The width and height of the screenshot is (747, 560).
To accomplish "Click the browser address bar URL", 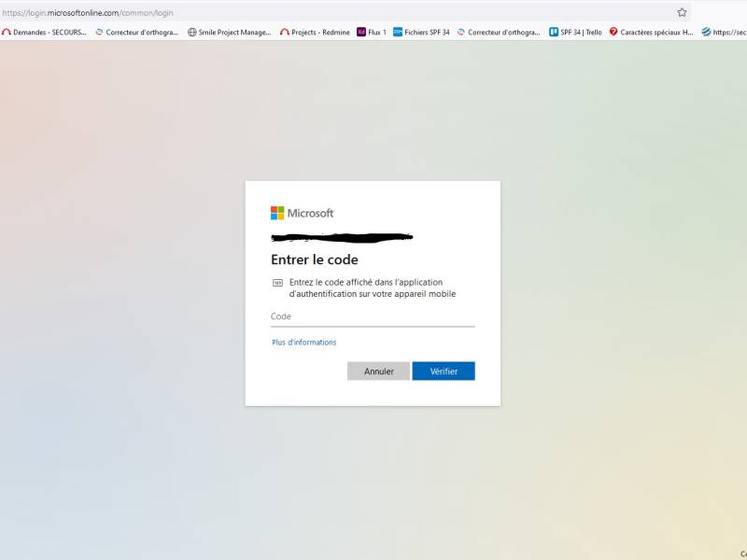I will click(x=88, y=13).
